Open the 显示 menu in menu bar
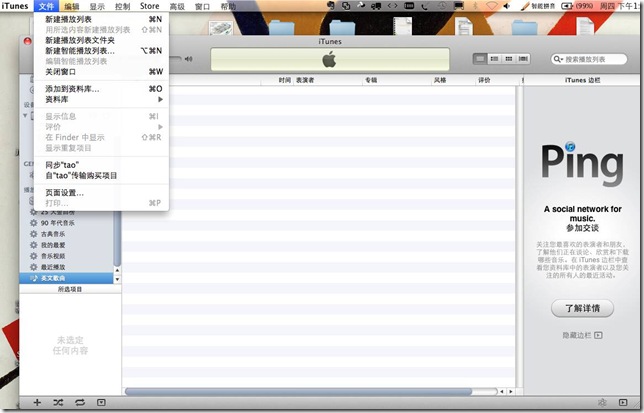 point(97,6)
